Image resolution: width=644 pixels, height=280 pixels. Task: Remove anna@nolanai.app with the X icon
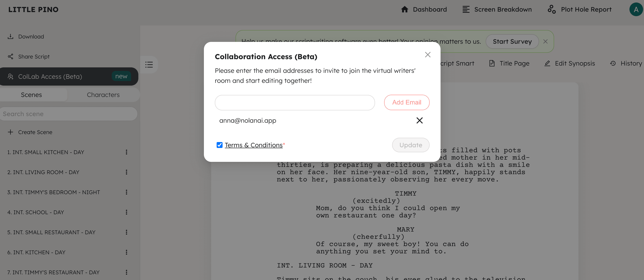click(x=419, y=120)
